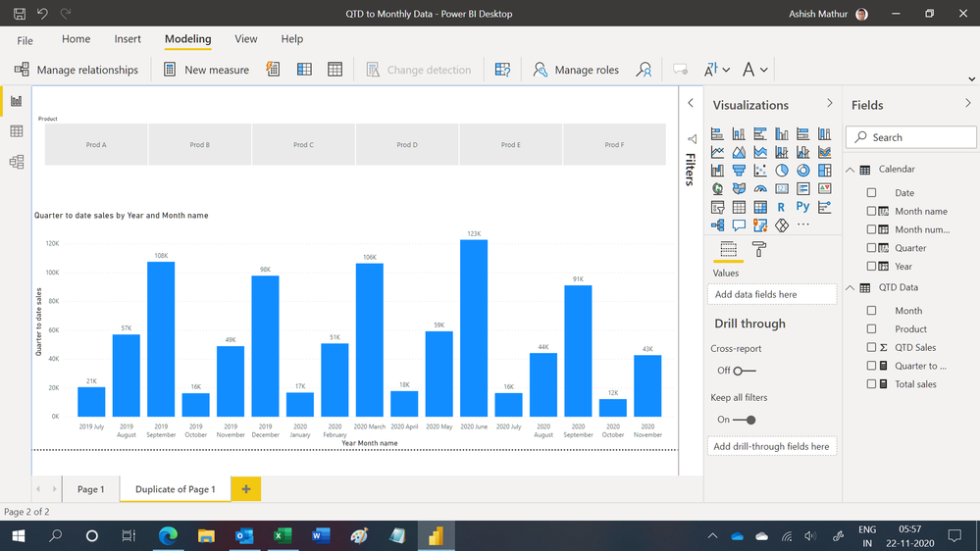Open Microsoft Edge from the taskbar
This screenshot has width=980, height=551.
[168, 536]
